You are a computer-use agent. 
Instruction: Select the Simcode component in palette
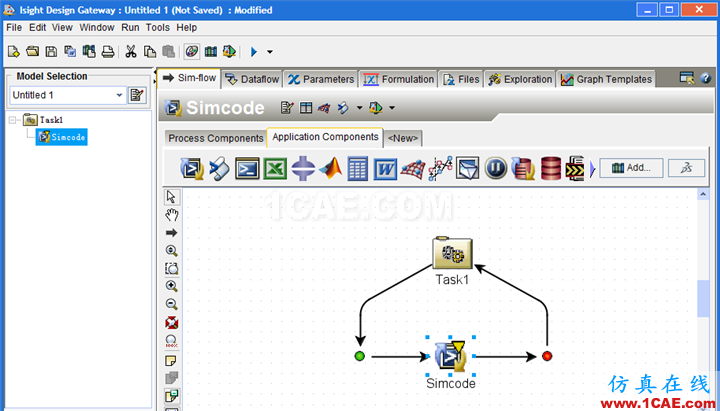tap(192, 169)
